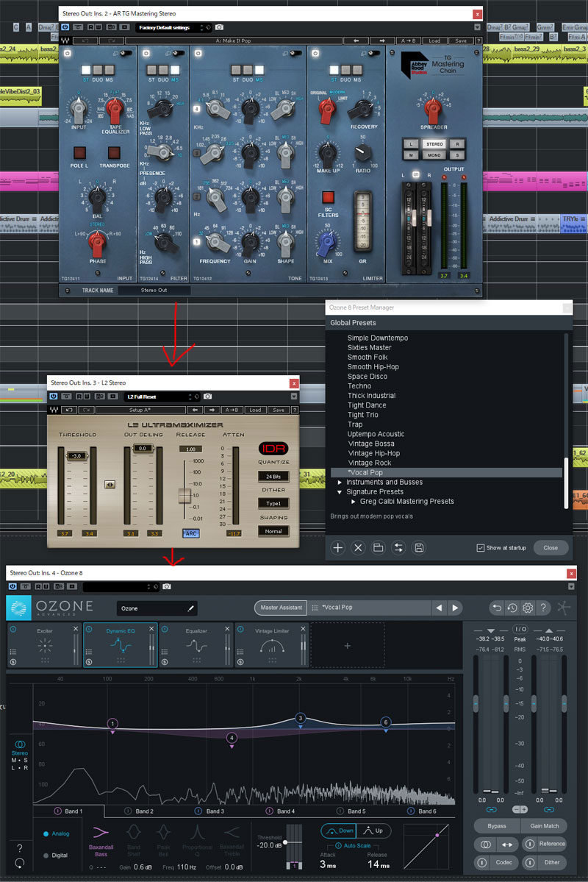
Task: Click the Master Assistant button
Action: [x=281, y=608]
